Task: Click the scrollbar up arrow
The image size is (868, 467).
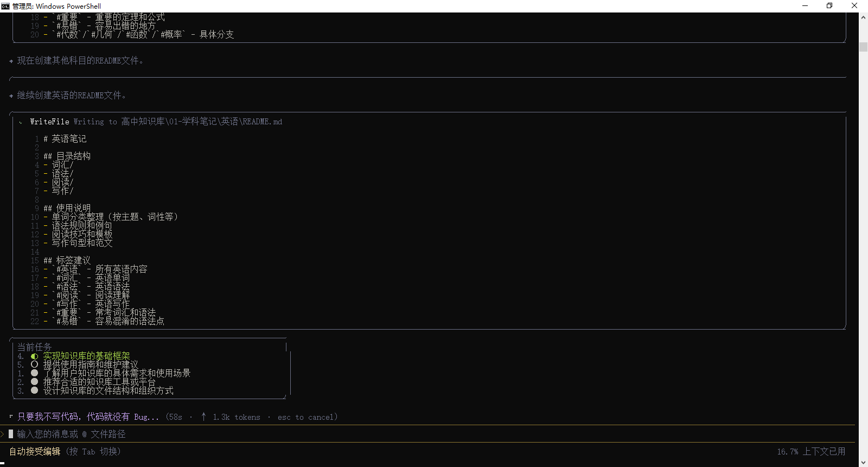Action: 863,17
